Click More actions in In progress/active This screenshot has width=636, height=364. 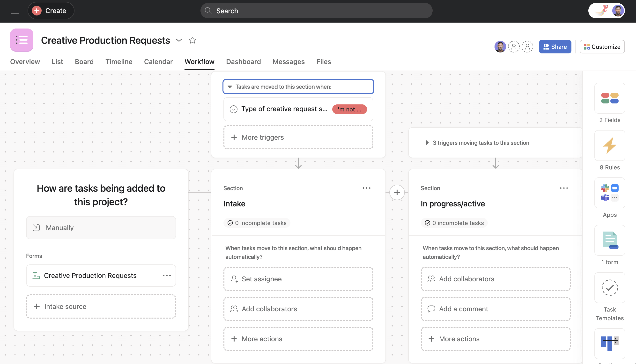496,339
